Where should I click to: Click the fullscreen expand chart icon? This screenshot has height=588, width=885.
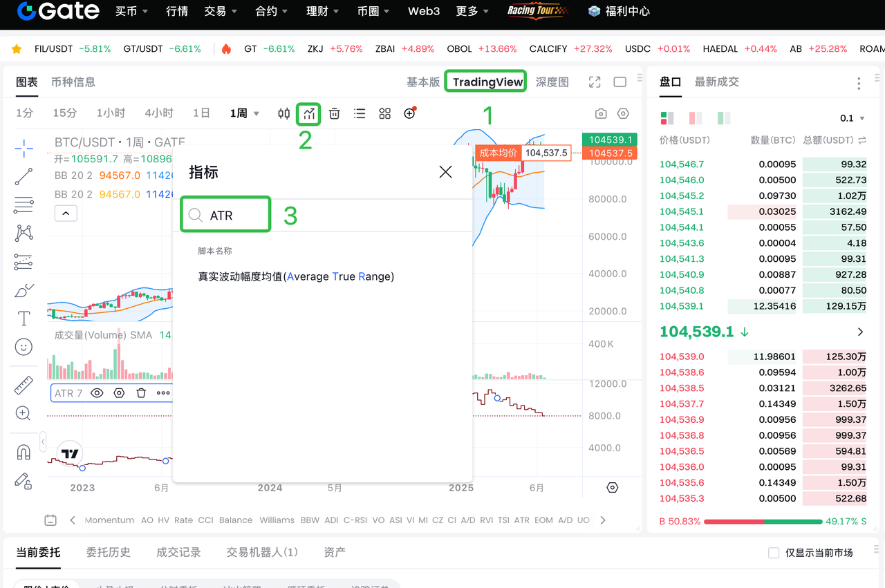(595, 82)
